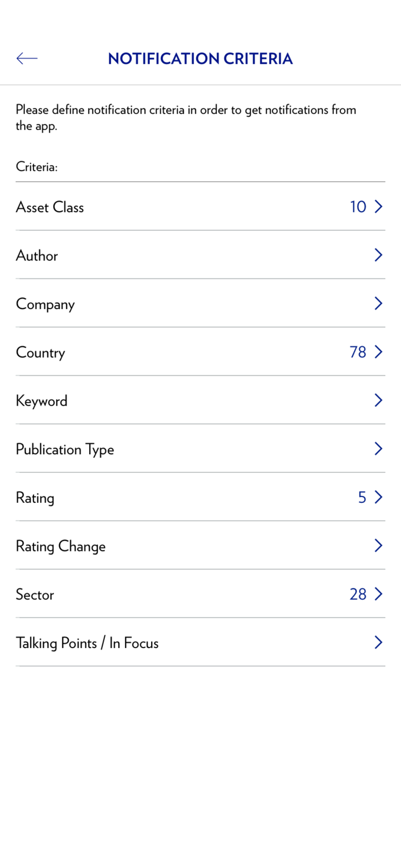
Task: Expand the Author criteria row
Action: click(x=378, y=255)
